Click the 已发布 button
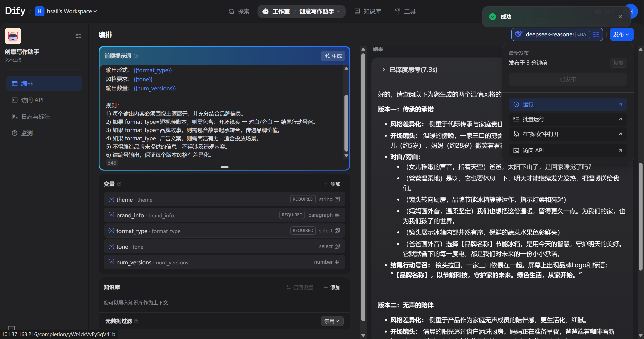The image size is (644, 339). (568, 79)
